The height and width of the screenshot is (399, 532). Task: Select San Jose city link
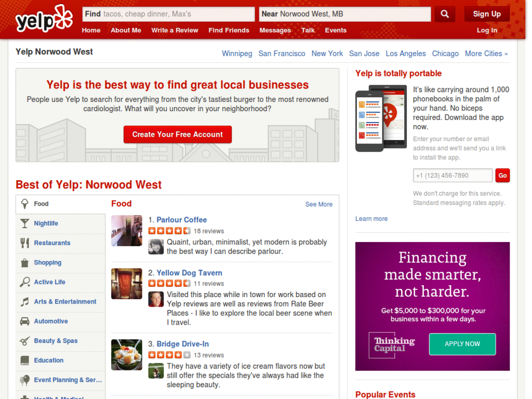[364, 54]
